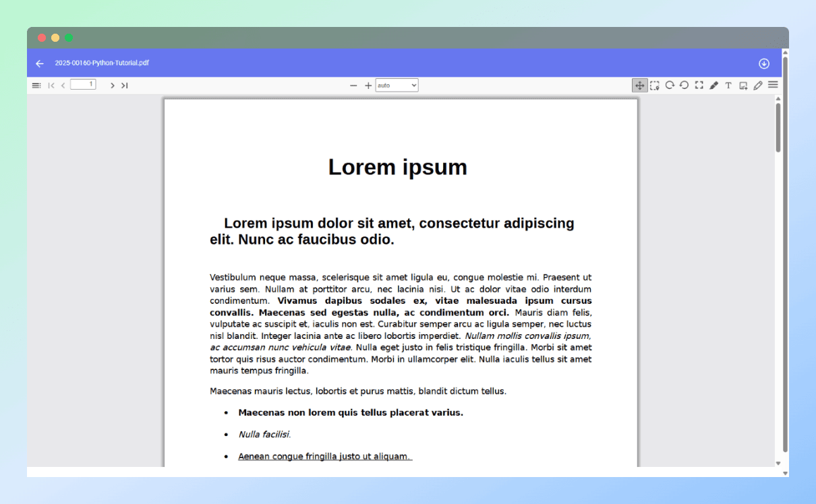Jump to the last page
This screenshot has width=816, height=504.
(x=124, y=85)
